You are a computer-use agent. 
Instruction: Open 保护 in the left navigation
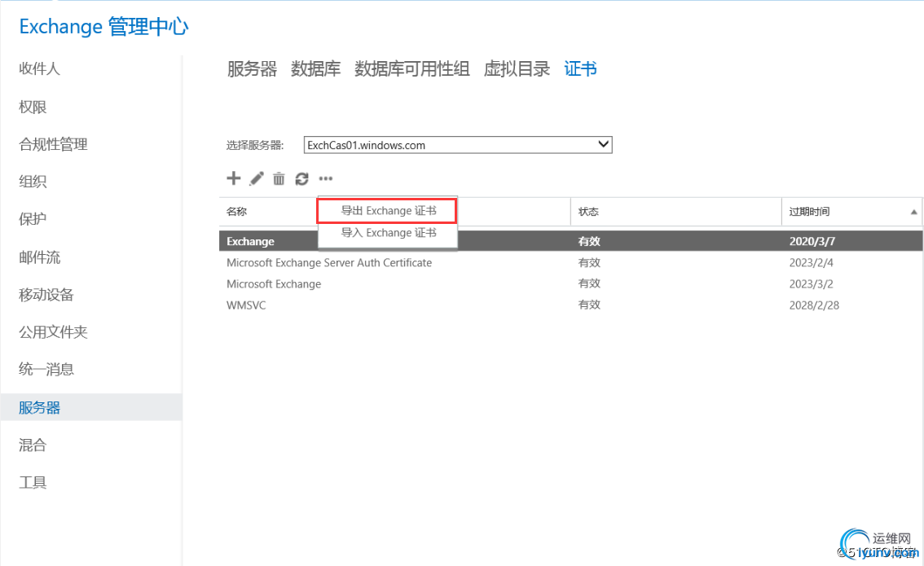[33, 219]
